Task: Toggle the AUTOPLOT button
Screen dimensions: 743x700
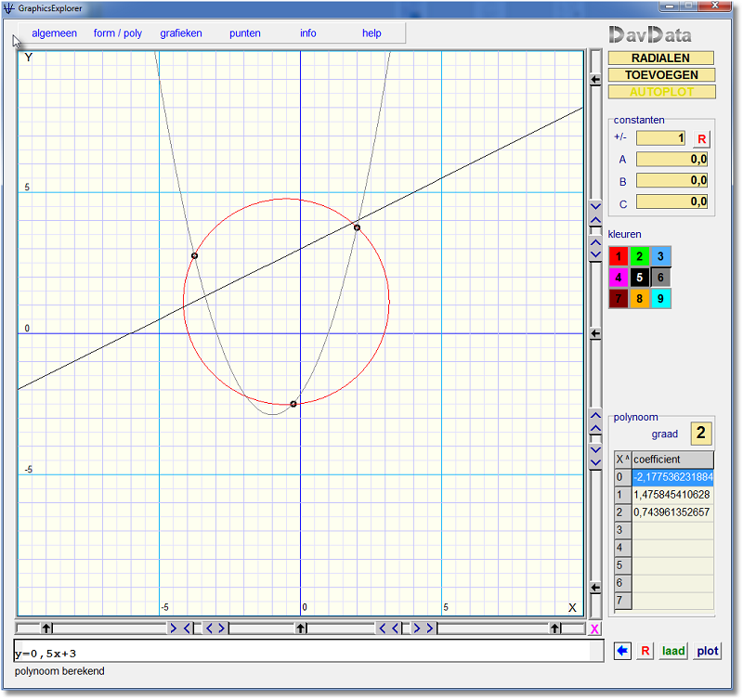Action: point(661,92)
